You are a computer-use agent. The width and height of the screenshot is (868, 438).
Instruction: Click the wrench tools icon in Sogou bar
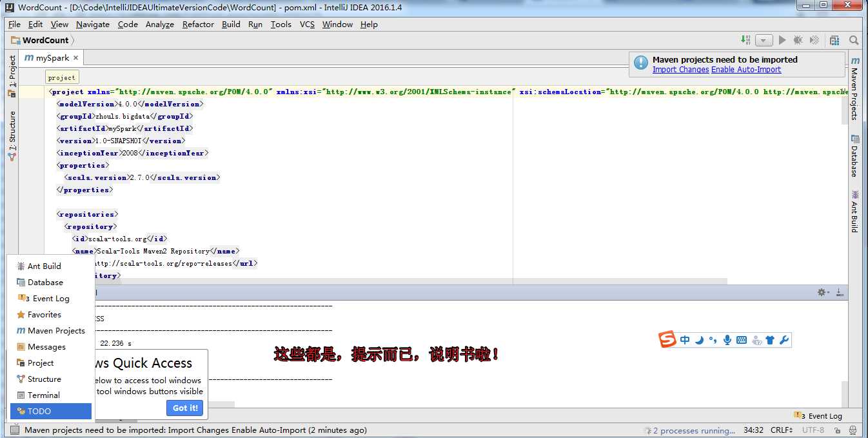[x=784, y=340]
